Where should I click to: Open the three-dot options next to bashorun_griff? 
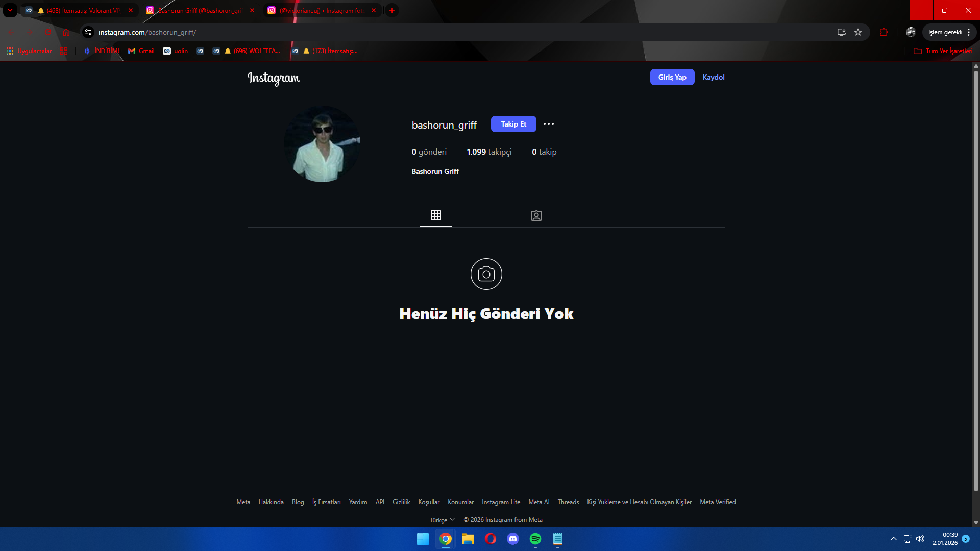[x=549, y=124]
